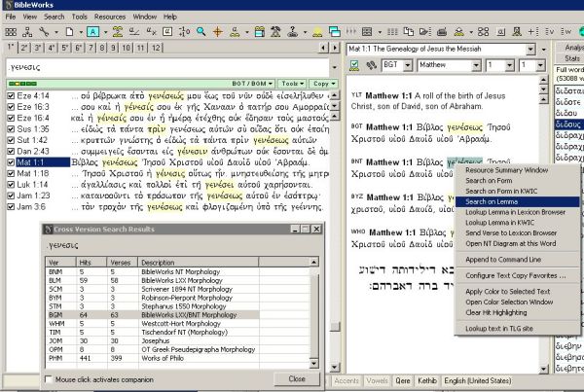Click the footprints icon beside BGT version

pos(371,65)
